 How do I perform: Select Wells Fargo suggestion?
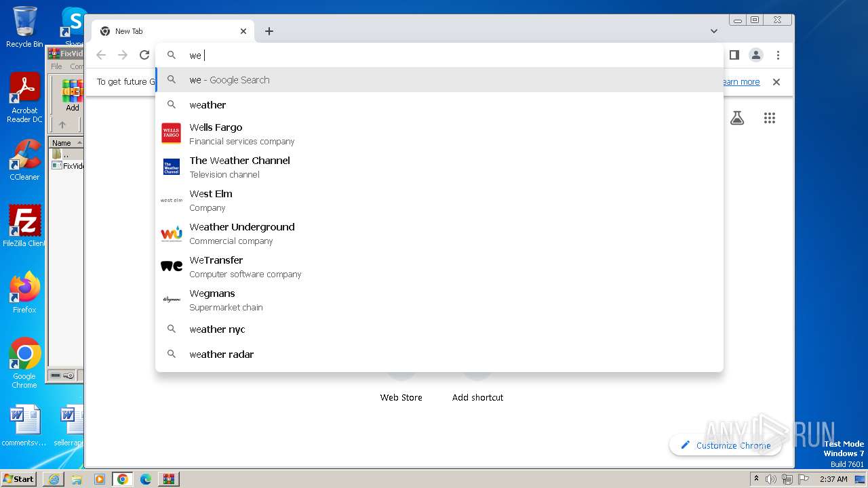point(439,134)
